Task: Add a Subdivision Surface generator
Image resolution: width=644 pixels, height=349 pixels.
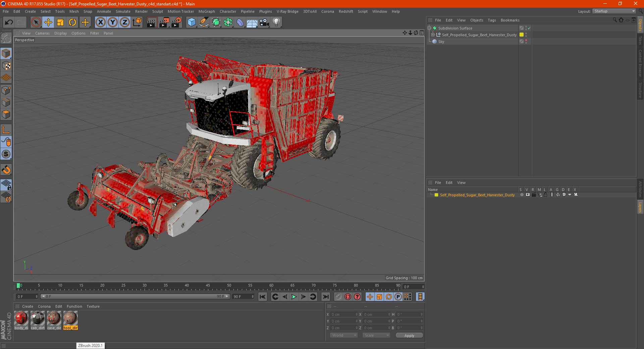Action: coord(216,22)
